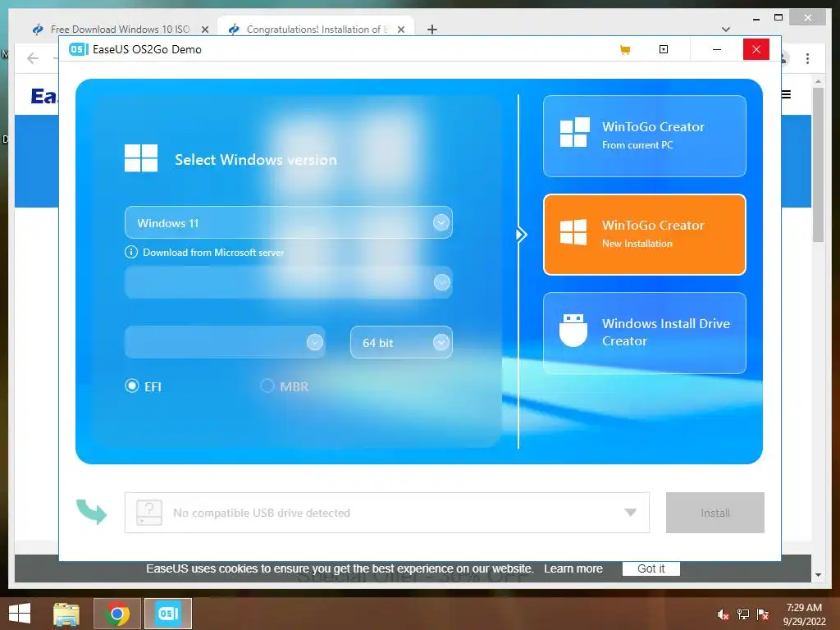Viewport: 840px width, 630px height.
Task: Select the EFI radio button
Action: click(x=132, y=386)
